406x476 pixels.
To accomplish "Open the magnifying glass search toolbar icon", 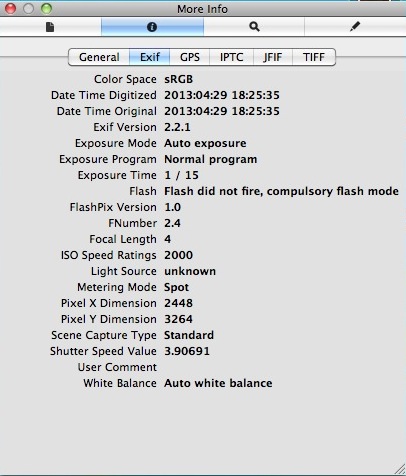I will point(254,27).
